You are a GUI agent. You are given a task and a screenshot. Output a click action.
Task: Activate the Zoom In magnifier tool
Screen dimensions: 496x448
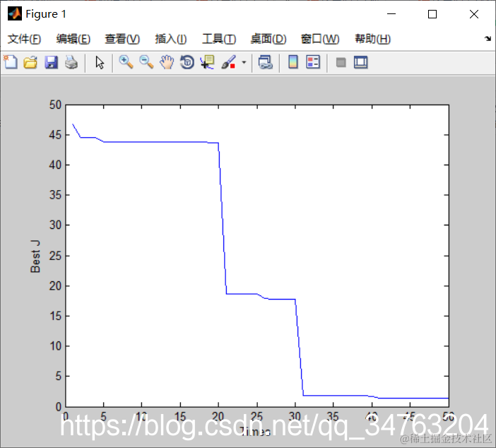click(126, 62)
